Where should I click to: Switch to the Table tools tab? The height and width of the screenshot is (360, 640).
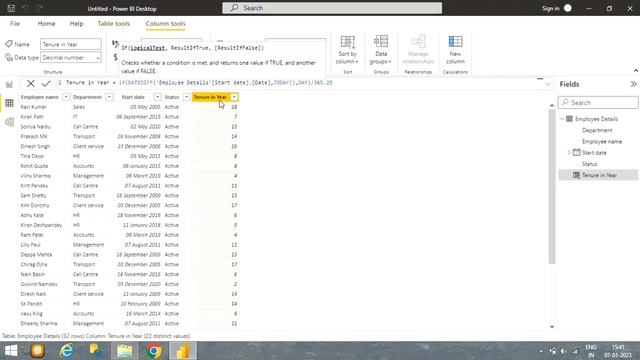113,24
